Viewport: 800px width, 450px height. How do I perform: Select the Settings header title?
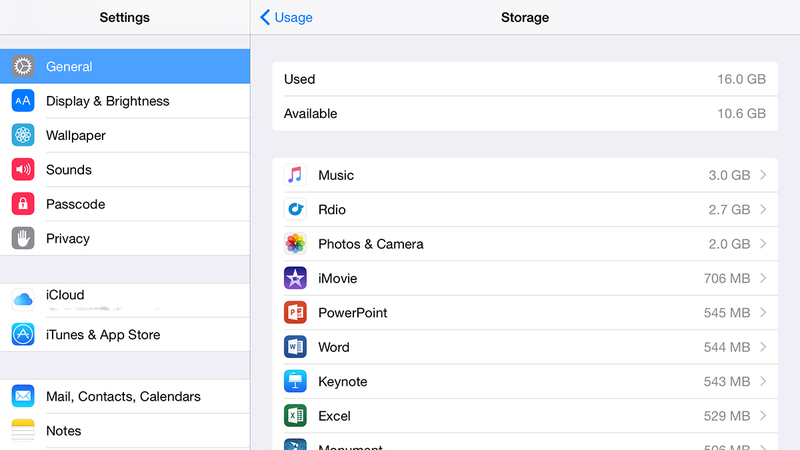click(124, 17)
